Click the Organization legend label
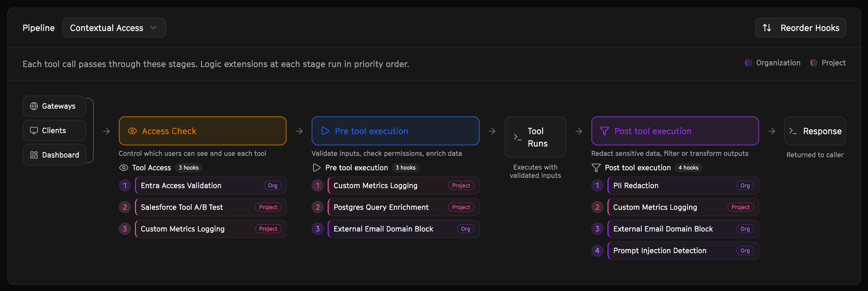 (778, 63)
